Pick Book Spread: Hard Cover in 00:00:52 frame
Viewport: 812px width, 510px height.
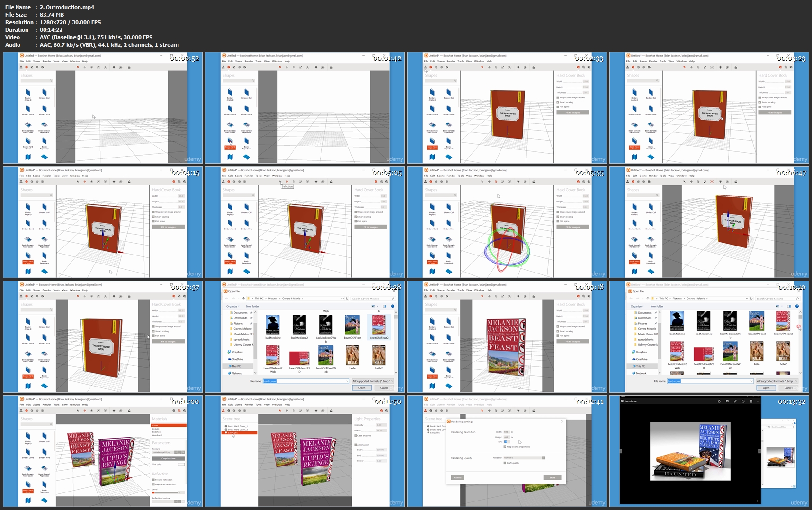[x=28, y=128]
